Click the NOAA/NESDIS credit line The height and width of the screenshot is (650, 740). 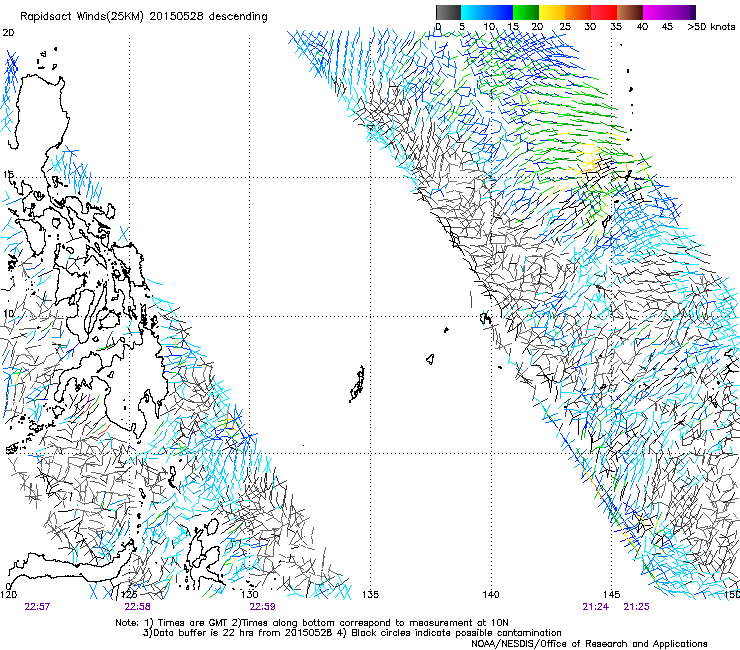[589, 644]
